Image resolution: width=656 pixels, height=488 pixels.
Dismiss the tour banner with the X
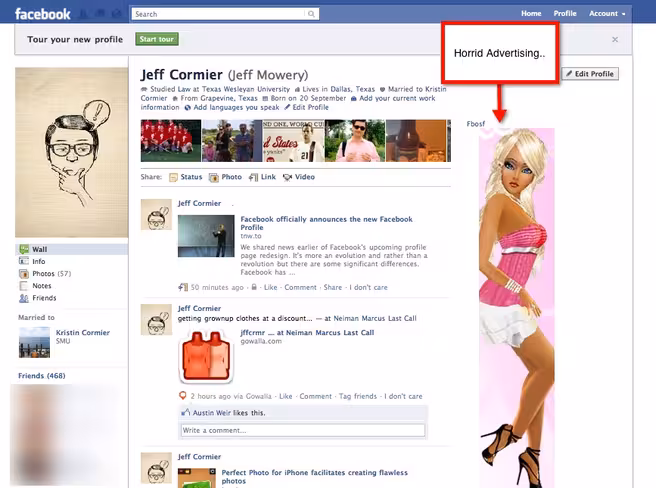tap(615, 39)
